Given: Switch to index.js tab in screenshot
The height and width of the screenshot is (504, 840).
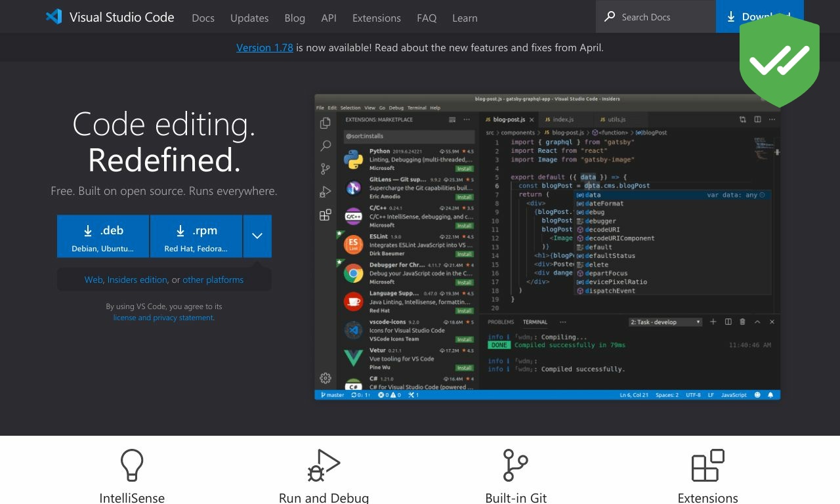Looking at the screenshot, I should tap(563, 119).
